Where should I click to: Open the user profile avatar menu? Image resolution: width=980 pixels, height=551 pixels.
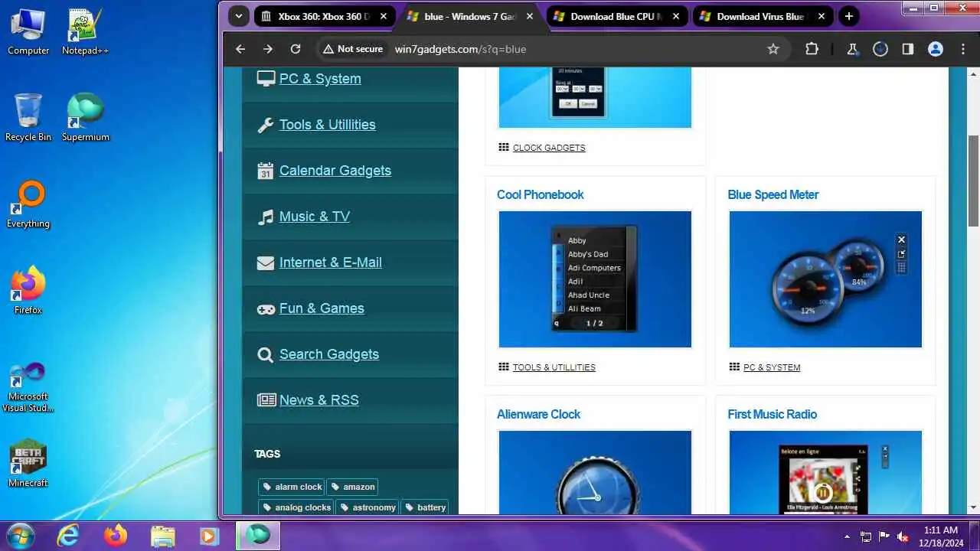coord(936,49)
